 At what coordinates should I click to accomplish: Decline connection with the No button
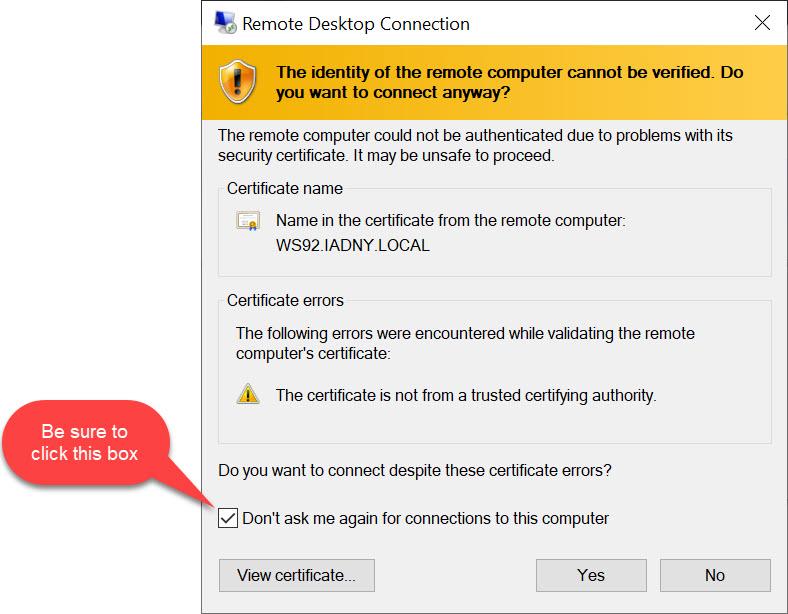pos(715,575)
